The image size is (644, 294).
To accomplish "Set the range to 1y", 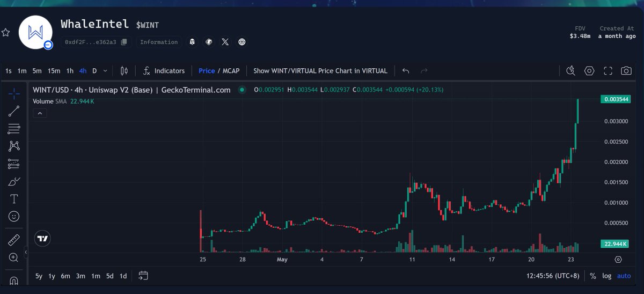I will [52, 276].
